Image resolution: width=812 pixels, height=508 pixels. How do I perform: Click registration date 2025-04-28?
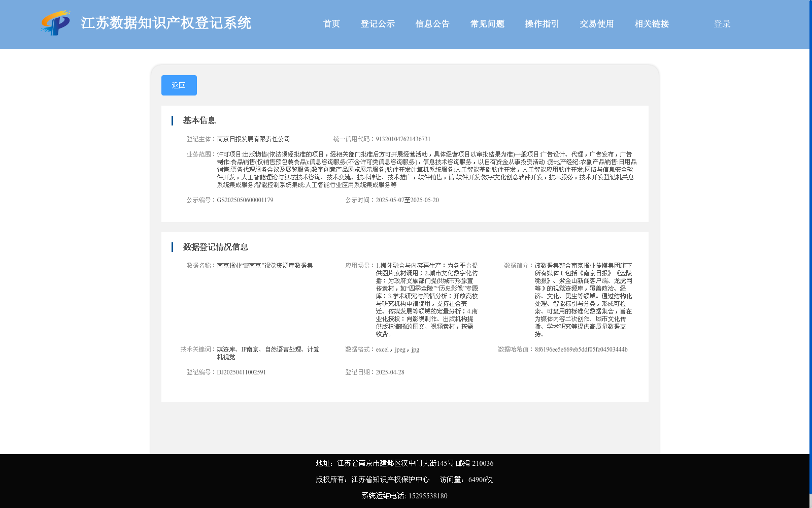390,372
